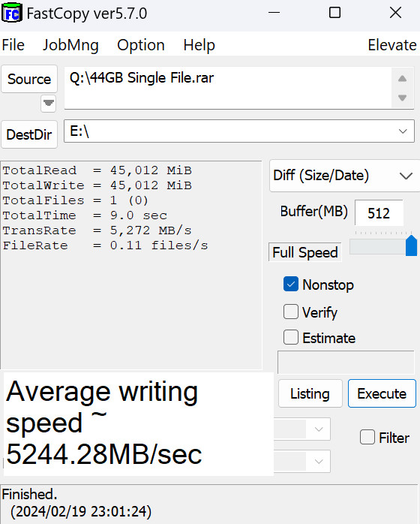Click the Execute button
Image resolution: width=420 pixels, height=524 pixels.
point(382,393)
